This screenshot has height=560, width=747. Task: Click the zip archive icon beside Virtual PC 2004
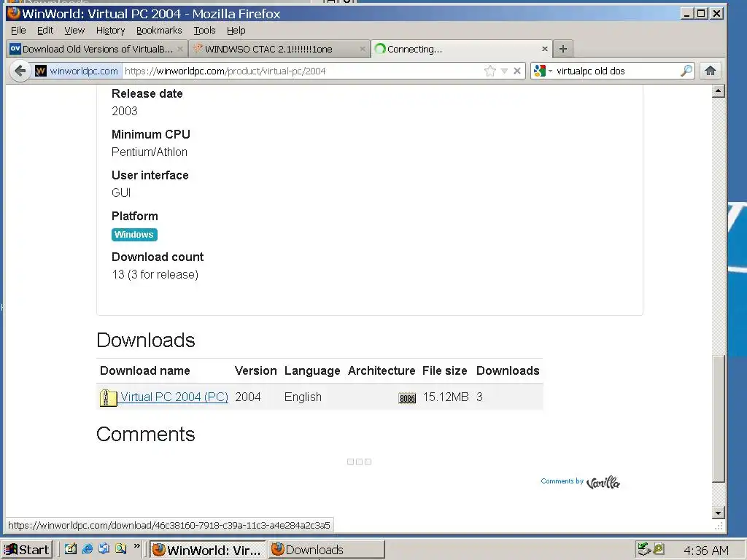[x=108, y=397]
